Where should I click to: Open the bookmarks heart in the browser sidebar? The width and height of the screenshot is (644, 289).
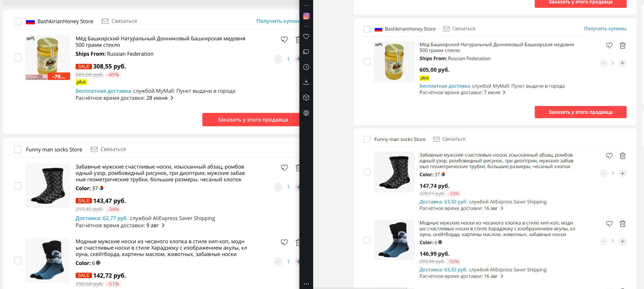tap(306, 36)
